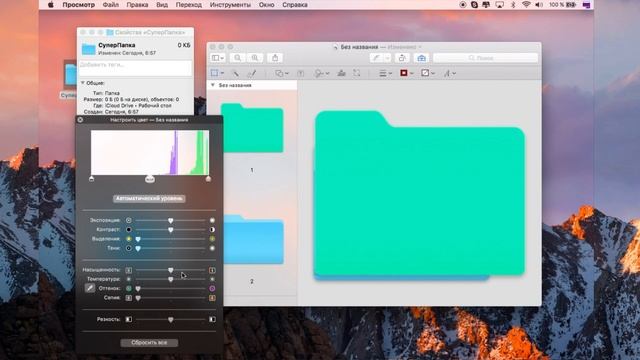Click the Контраст slider handle

coord(171,230)
